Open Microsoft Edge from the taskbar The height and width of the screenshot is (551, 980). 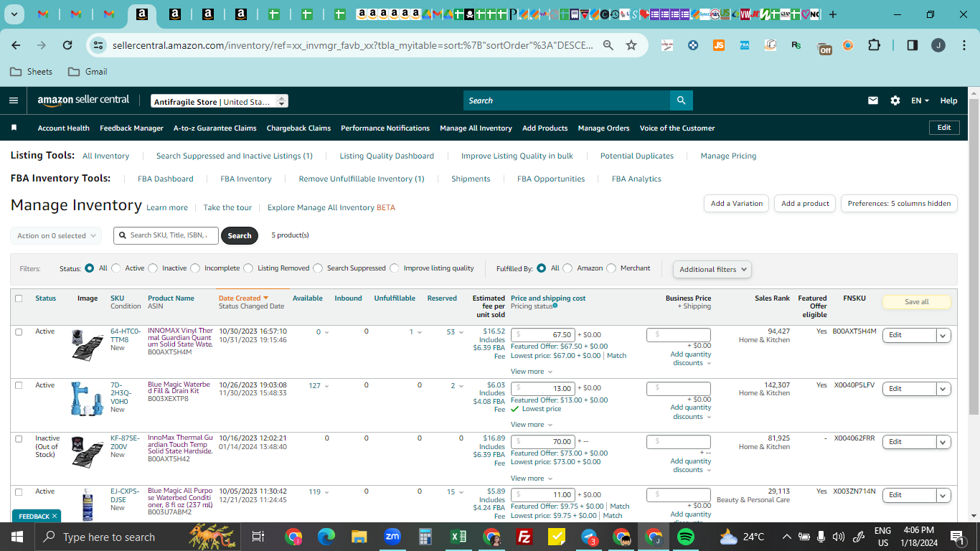tap(326, 537)
